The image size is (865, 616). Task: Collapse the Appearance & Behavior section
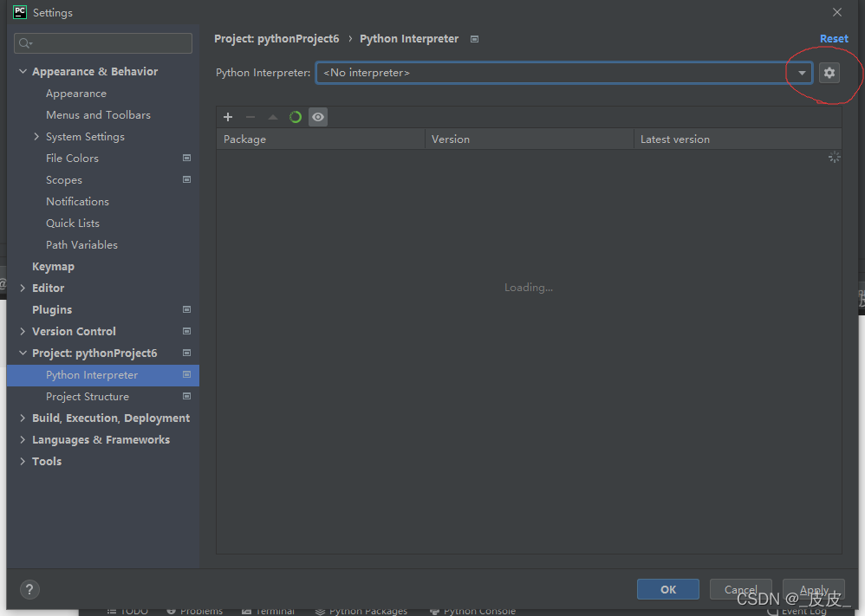pyautogui.click(x=23, y=72)
